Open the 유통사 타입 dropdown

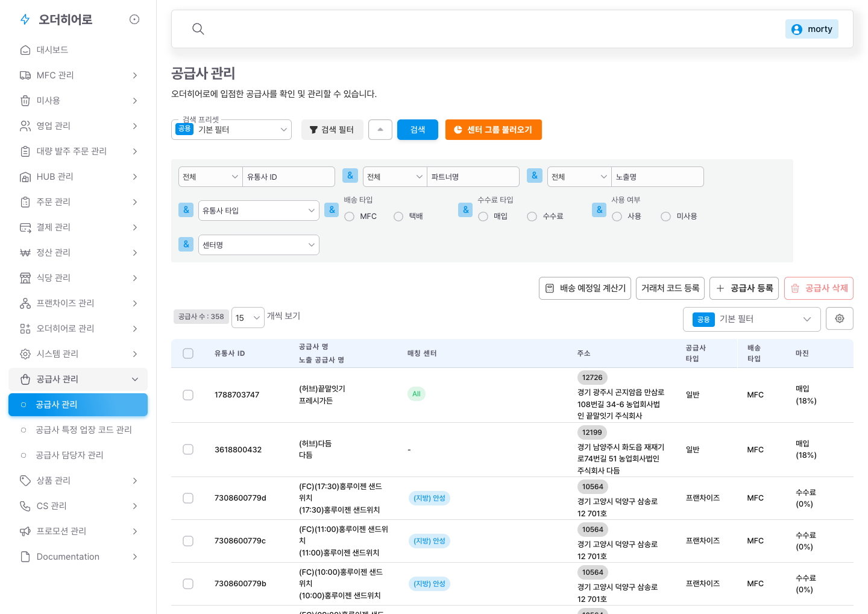tap(259, 210)
